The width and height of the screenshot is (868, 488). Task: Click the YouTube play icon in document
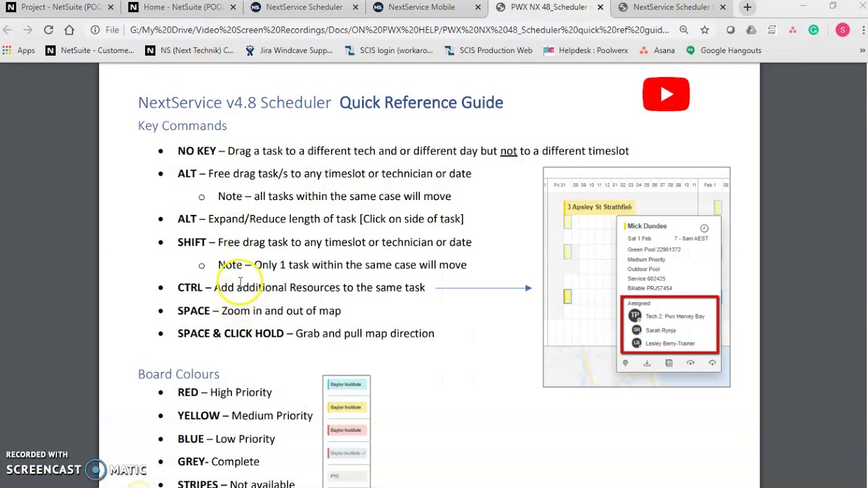click(666, 94)
